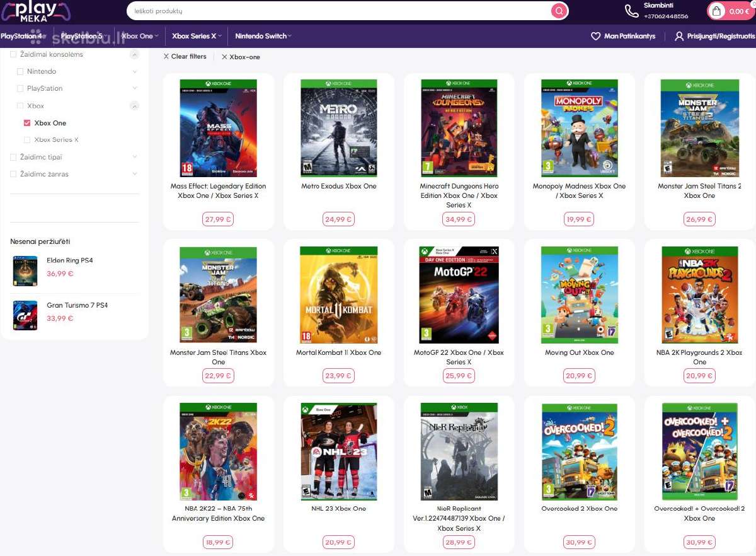This screenshot has height=556, width=756.
Task: Open the Xbox Series X menu
Action: point(196,36)
